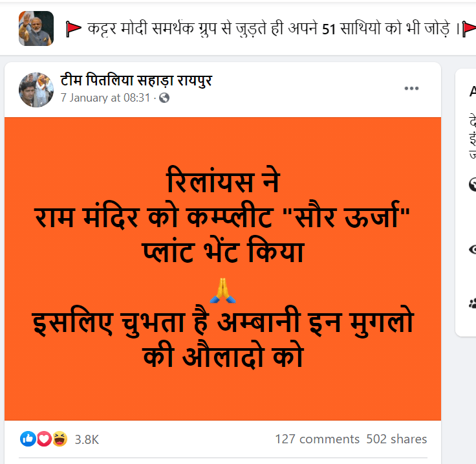Image resolution: width=476 pixels, height=464 pixels.
Task: Show the 502 shares list
Action: click(396, 439)
